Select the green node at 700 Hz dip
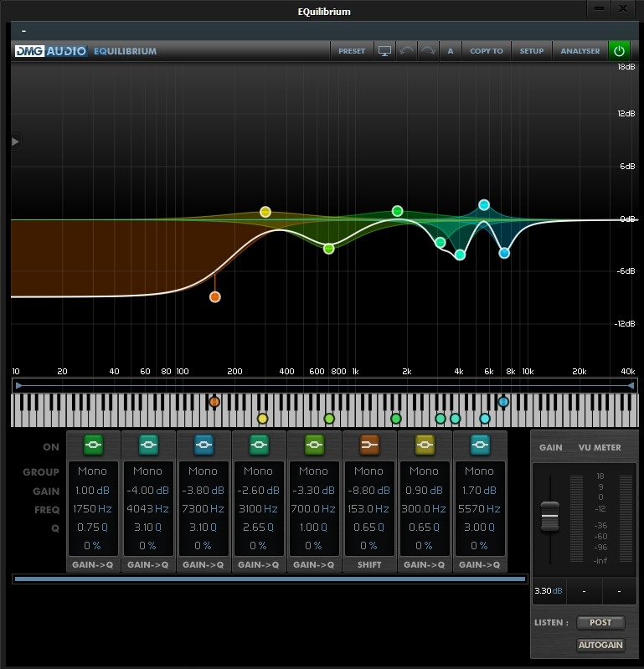644x669 pixels. pyautogui.click(x=328, y=249)
